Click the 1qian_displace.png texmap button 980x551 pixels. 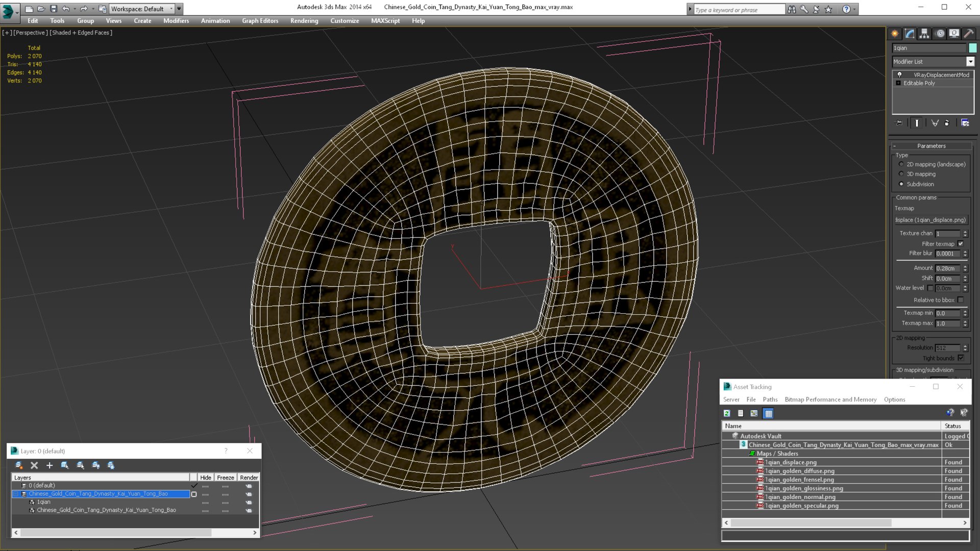coord(930,220)
